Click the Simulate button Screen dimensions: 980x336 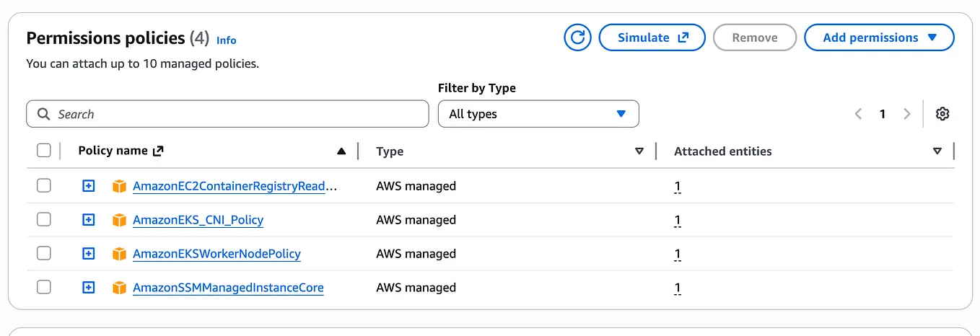tap(652, 37)
